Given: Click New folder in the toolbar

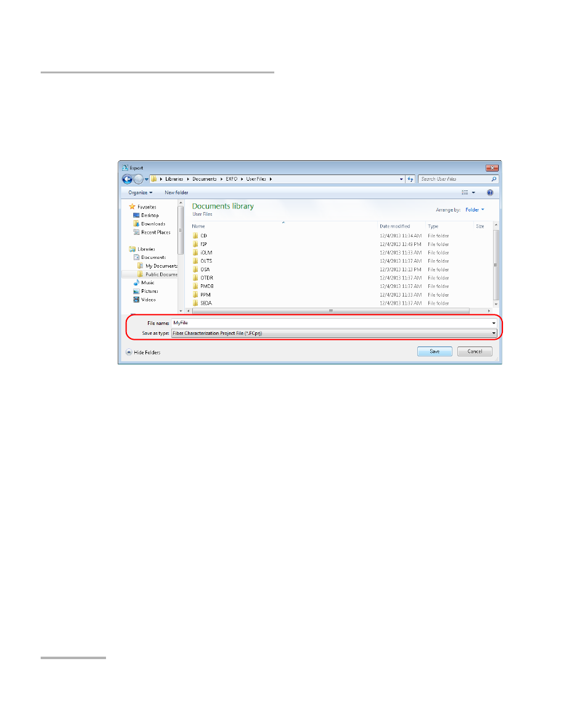Looking at the screenshot, I should coord(176,192).
